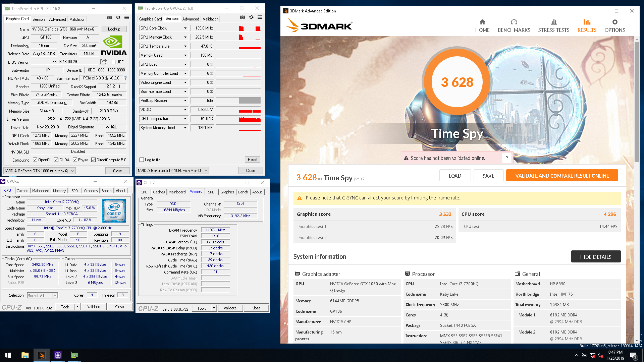644x362 pixels.
Task: Expand VDDC sensor dropdown
Action: pyautogui.click(x=185, y=110)
